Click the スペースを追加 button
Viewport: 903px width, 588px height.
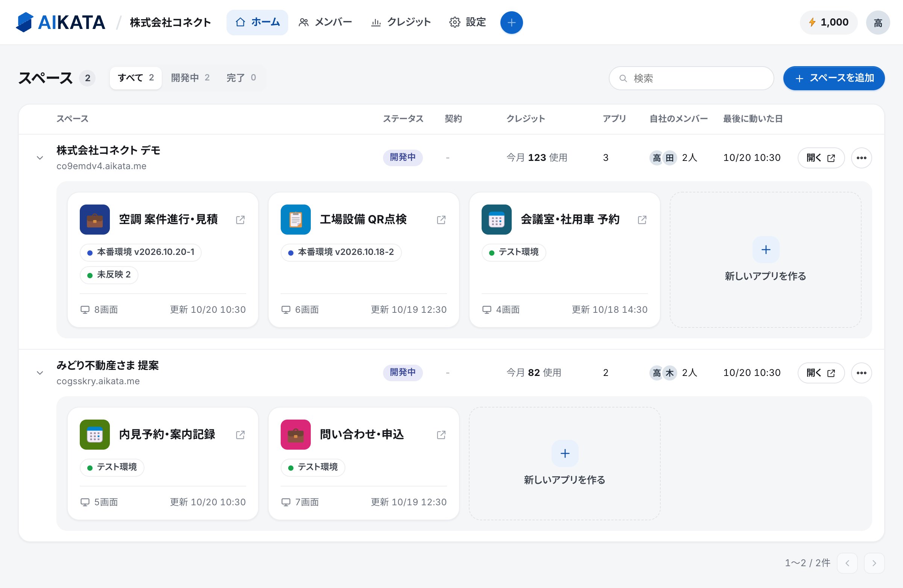click(834, 78)
